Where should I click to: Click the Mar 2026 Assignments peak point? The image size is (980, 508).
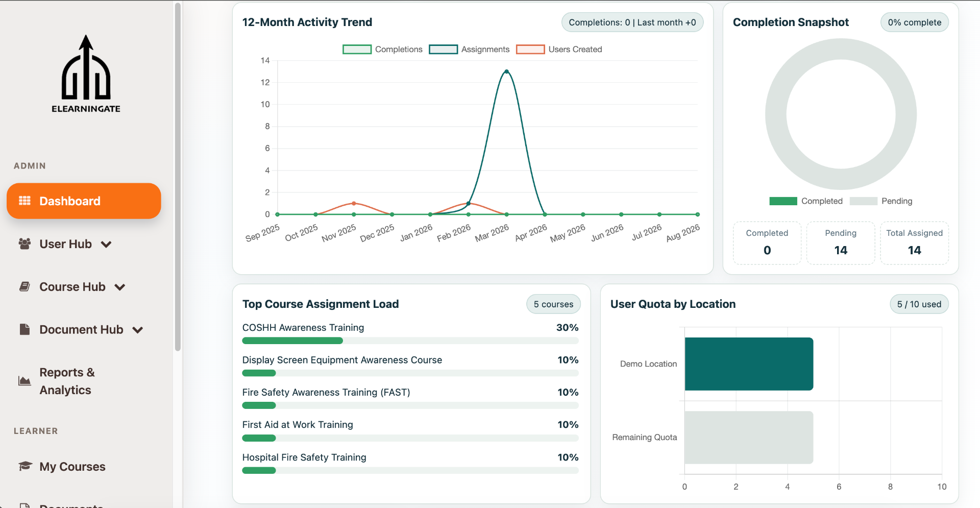click(x=506, y=71)
